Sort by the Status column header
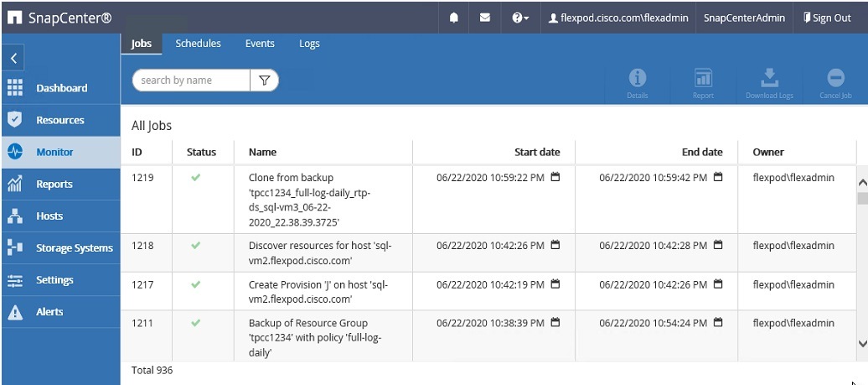868x385 pixels. (201, 152)
